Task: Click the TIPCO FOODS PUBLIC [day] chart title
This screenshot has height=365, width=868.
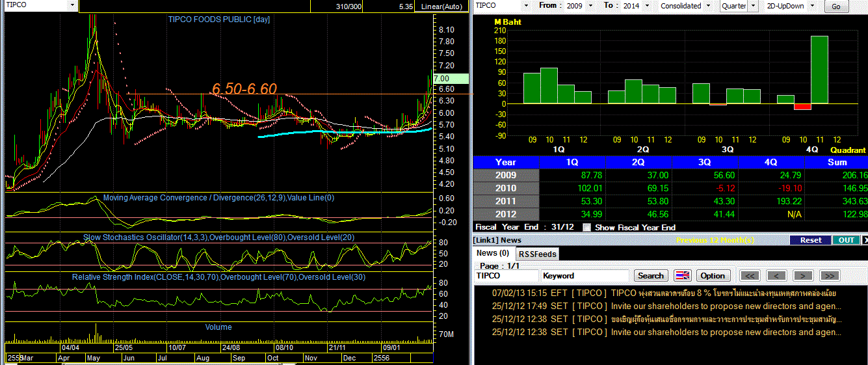Action: coord(218,19)
